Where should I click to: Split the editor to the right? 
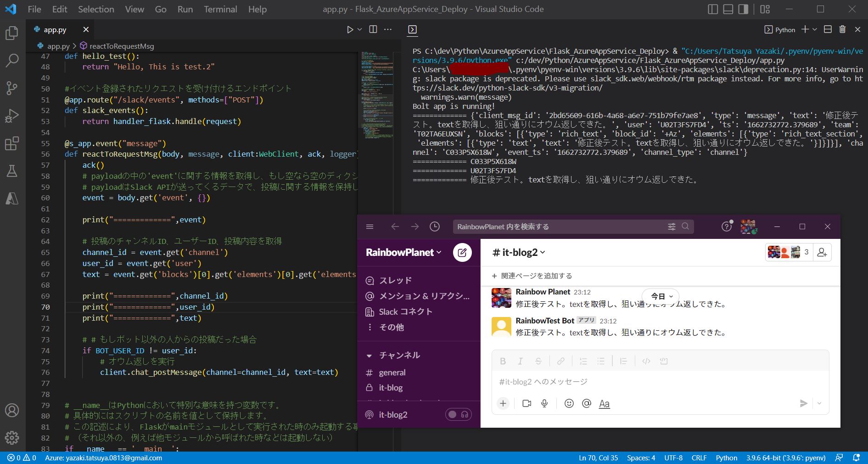[373, 29]
